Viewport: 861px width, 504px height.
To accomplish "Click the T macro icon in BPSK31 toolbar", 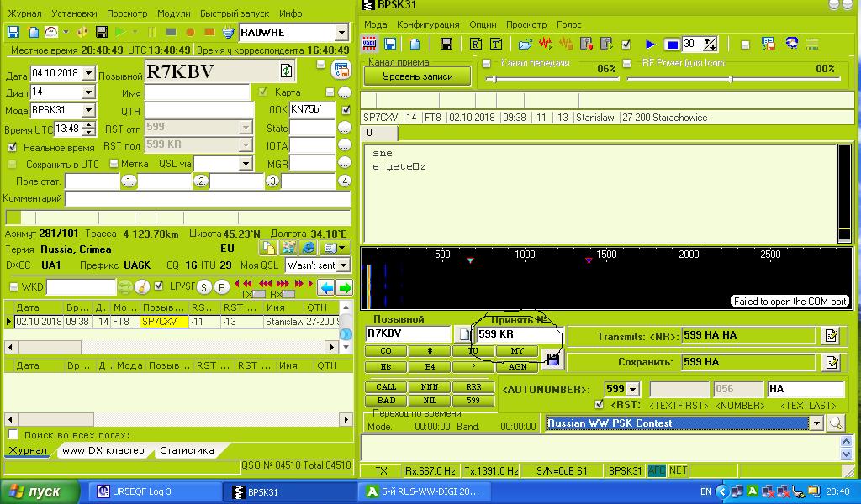I will [x=495, y=44].
